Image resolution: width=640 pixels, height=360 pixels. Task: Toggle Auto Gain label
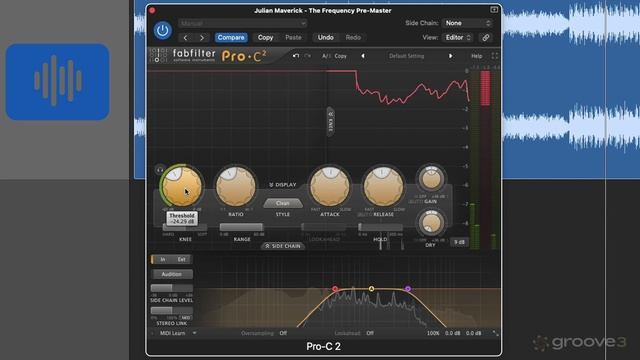click(416, 202)
